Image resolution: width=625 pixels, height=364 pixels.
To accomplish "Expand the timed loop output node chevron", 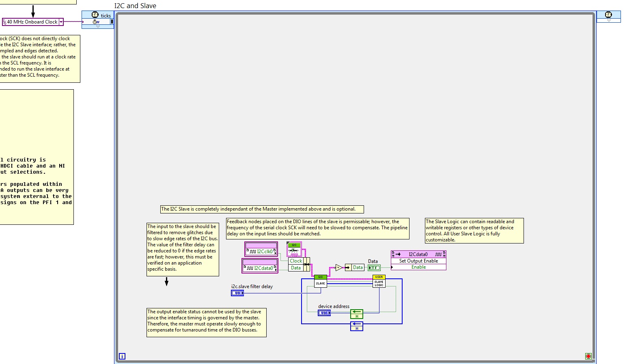I will (608, 20).
